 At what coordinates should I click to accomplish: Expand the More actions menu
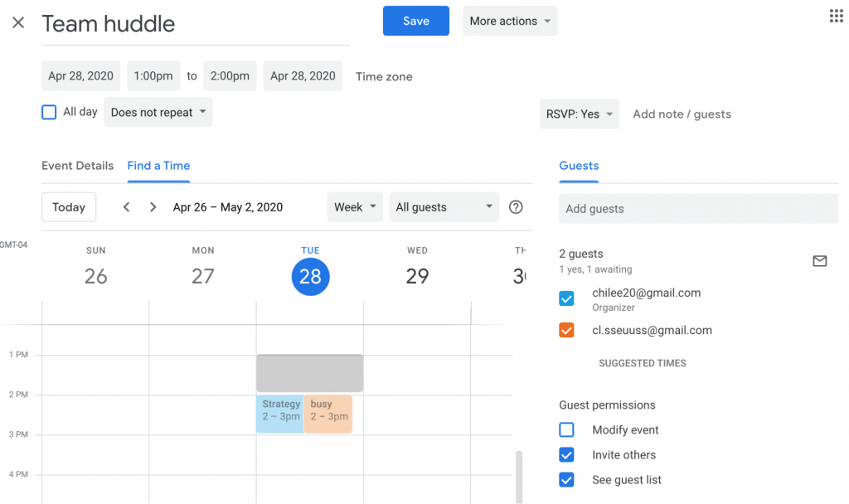[x=509, y=22]
